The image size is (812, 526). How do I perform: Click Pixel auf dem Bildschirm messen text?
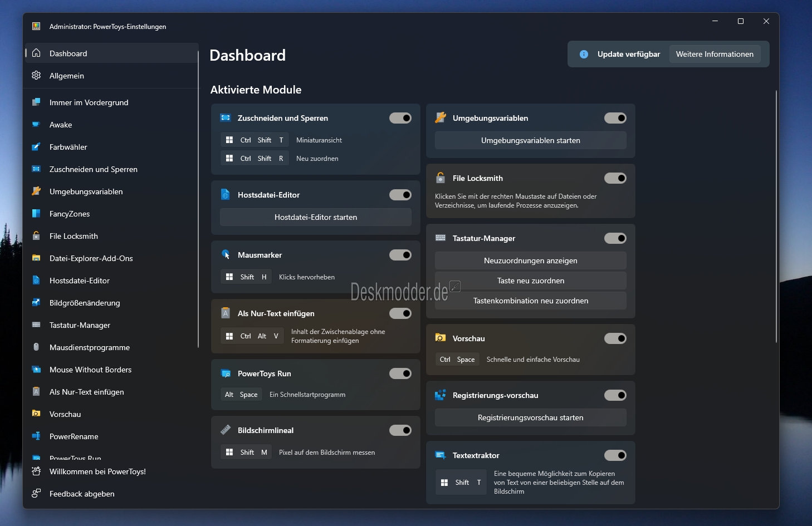click(327, 453)
